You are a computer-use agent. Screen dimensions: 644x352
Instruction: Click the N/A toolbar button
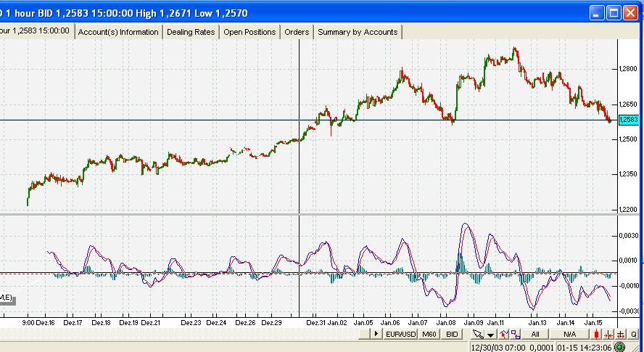click(569, 334)
